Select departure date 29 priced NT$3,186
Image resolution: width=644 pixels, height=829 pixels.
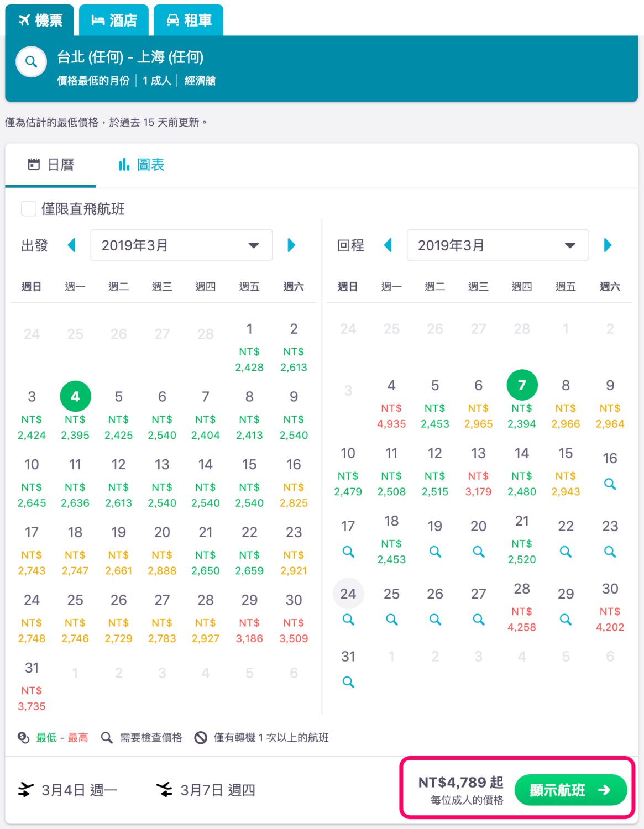pyautogui.click(x=249, y=618)
